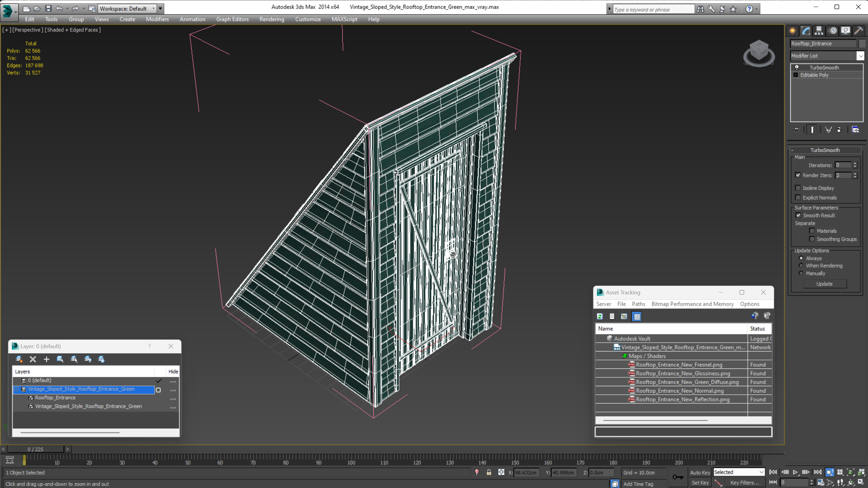The width and height of the screenshot is (868, 488).
Task: Click refresh icon in Asset Tracking
Action: tap(600, 316)
